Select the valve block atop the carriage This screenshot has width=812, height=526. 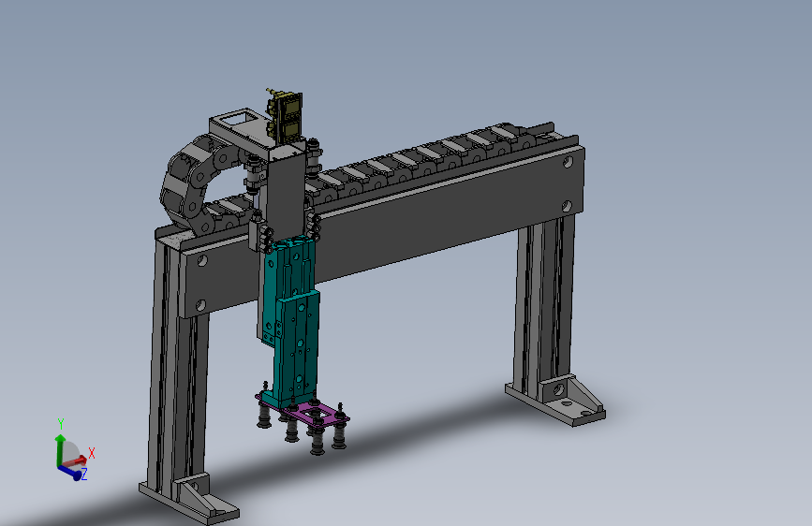click(x=287, y=116)
